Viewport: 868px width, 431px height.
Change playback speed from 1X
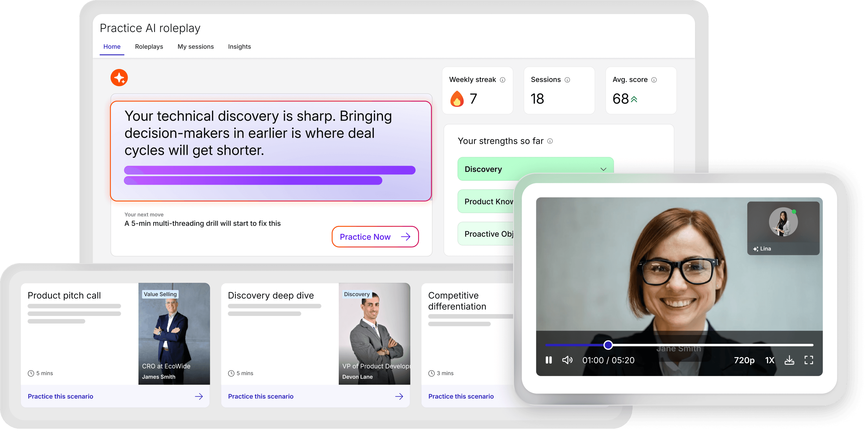(770, 360)
